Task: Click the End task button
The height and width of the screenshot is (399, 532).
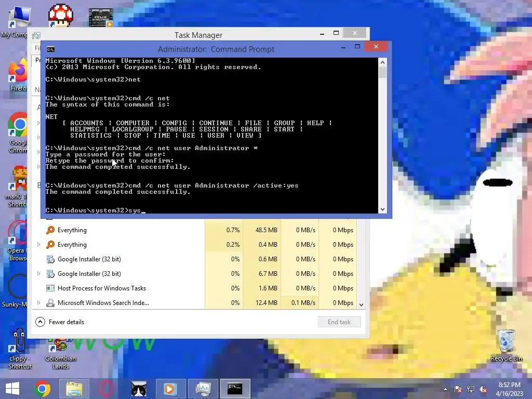Action: coord(339,322)
